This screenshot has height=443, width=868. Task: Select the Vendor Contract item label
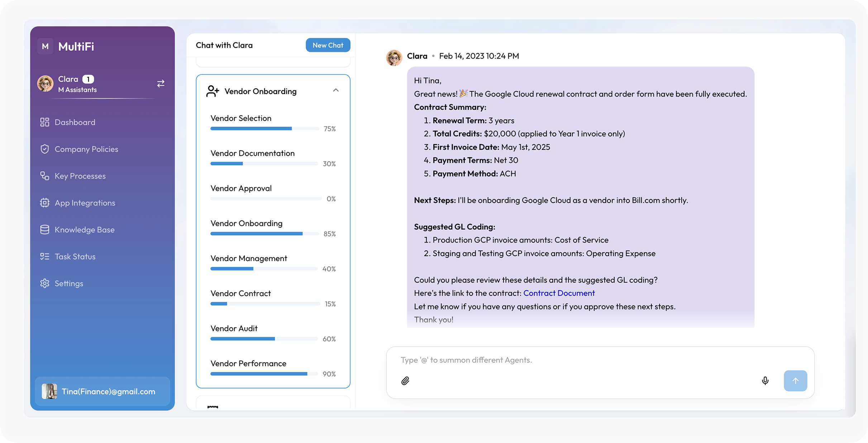[x=240, y=293]
